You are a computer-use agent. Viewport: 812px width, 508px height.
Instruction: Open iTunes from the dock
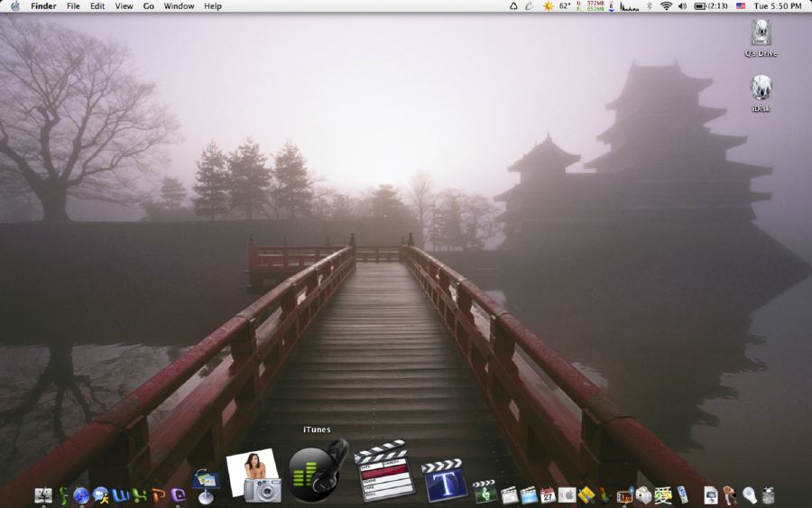coord(317,471)
